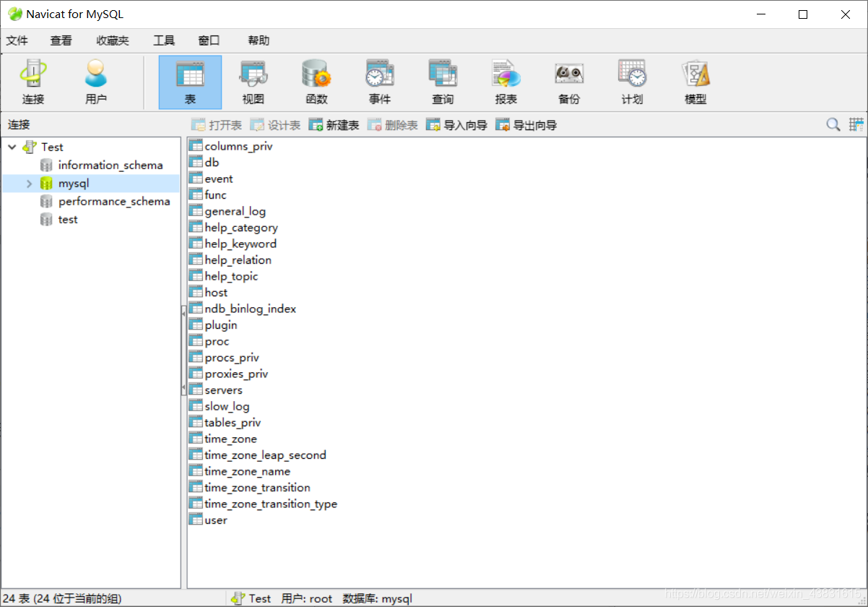Image resolution: width=868 pixels, height=607 pixels.
Task: Select the 视图 (View) toolbar icon
Action: point(253,82)
